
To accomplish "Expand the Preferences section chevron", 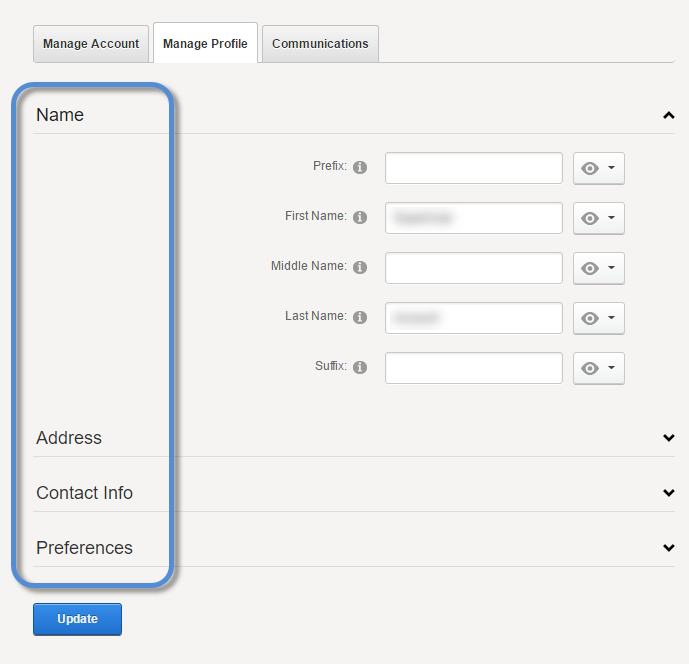I will pyautogui.click(x=668, y=548).
